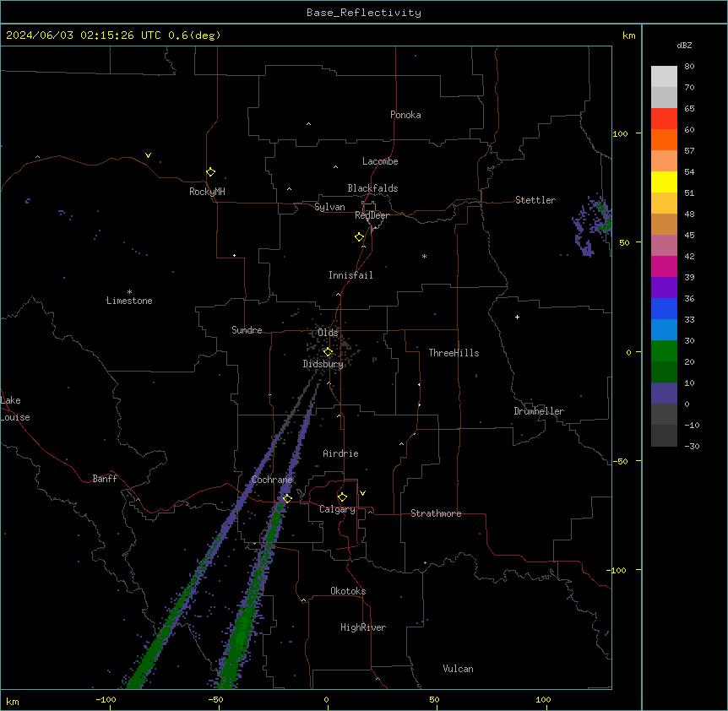The image size is (728, 711).
Task: Select the yellow radar-site diamond between Olds and Didsbury
Action: 328,352
